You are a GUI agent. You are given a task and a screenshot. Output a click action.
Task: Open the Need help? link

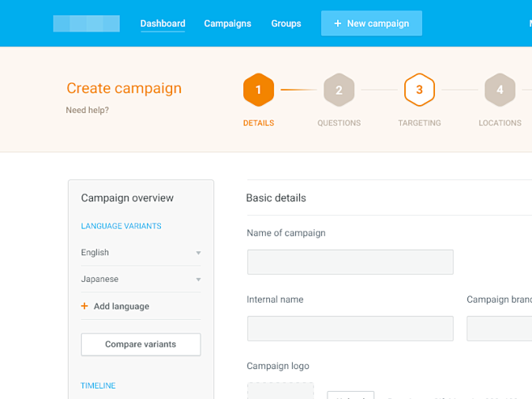[87, 110]
